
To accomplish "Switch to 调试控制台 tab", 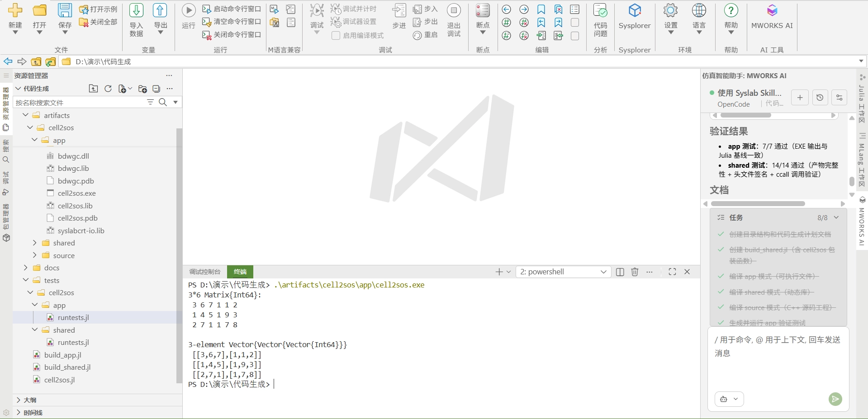I will pos(205,272).
